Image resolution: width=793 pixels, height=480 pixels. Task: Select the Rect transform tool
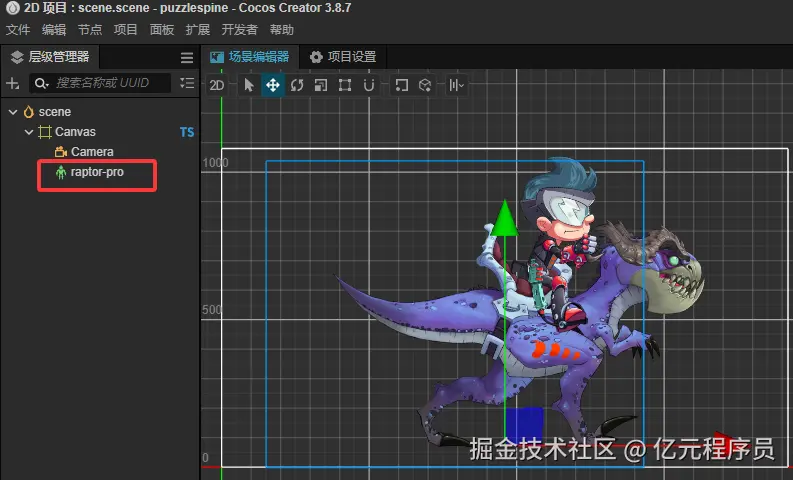pos(345,85)
